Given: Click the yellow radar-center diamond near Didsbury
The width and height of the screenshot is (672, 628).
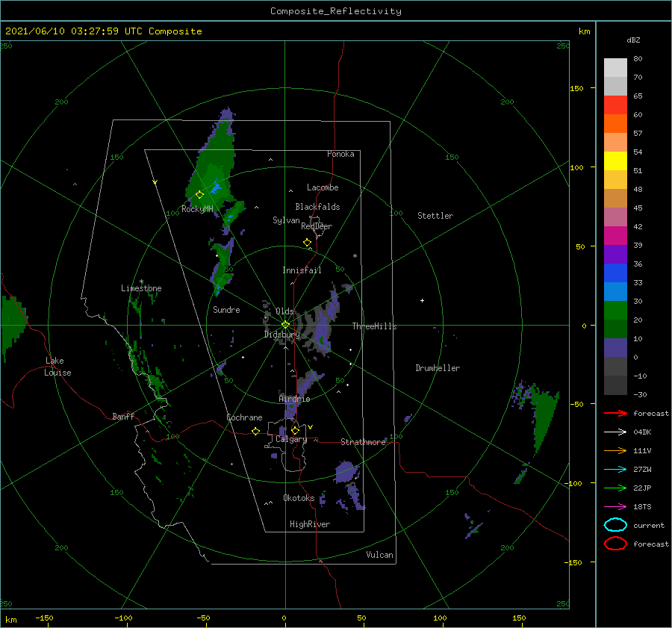Looking at the screenshot, I should click(285, 325).
